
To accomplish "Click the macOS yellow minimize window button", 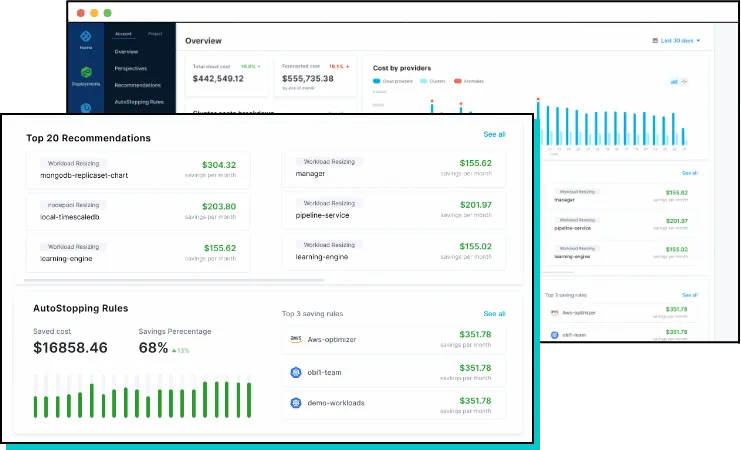I will (94, 13).
